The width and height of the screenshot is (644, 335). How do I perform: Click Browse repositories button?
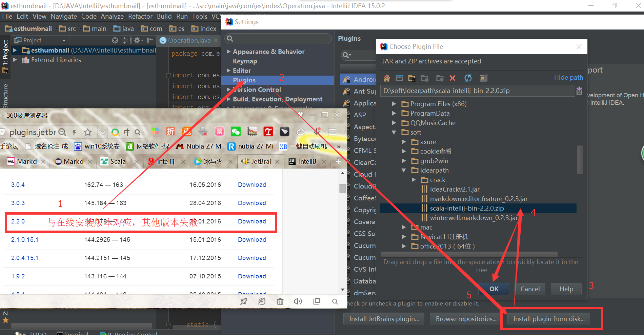pos(466,319)
